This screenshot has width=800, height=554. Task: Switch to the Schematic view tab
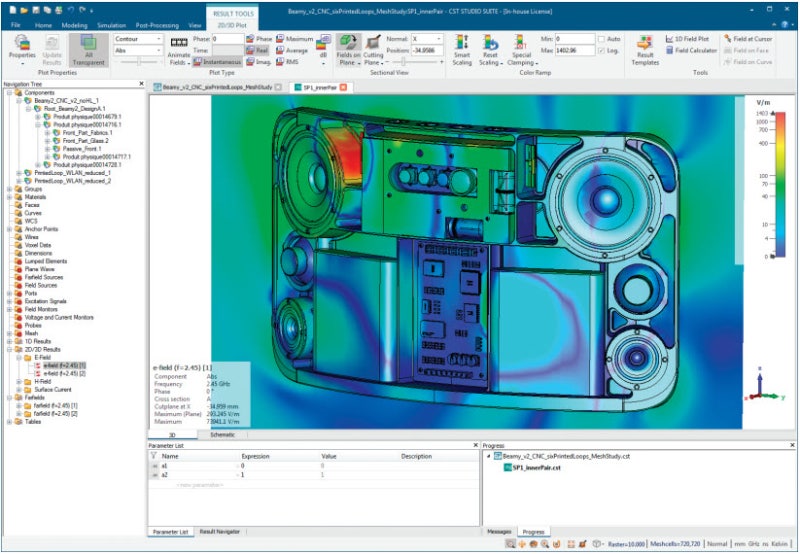[222, 435]
